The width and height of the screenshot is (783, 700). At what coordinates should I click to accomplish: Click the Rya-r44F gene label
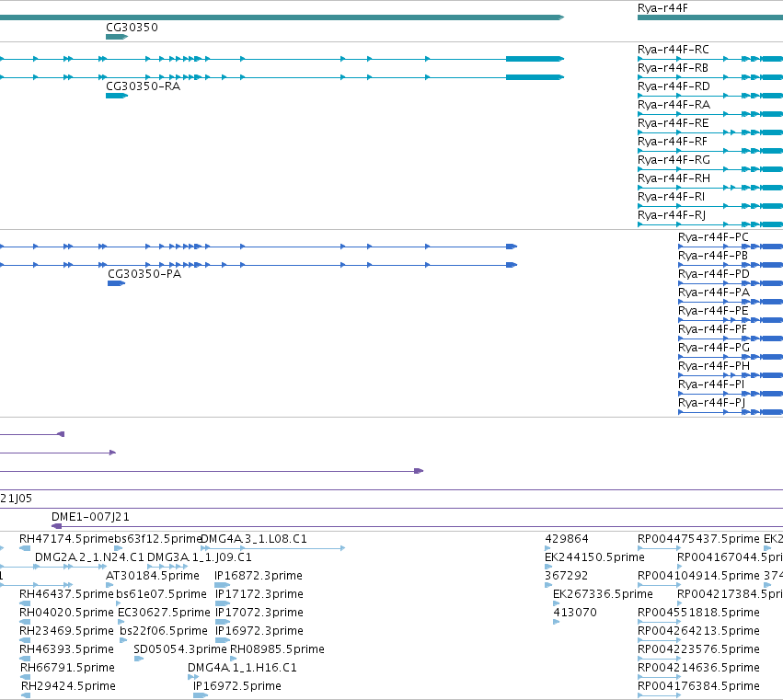(x=662, y=8)
